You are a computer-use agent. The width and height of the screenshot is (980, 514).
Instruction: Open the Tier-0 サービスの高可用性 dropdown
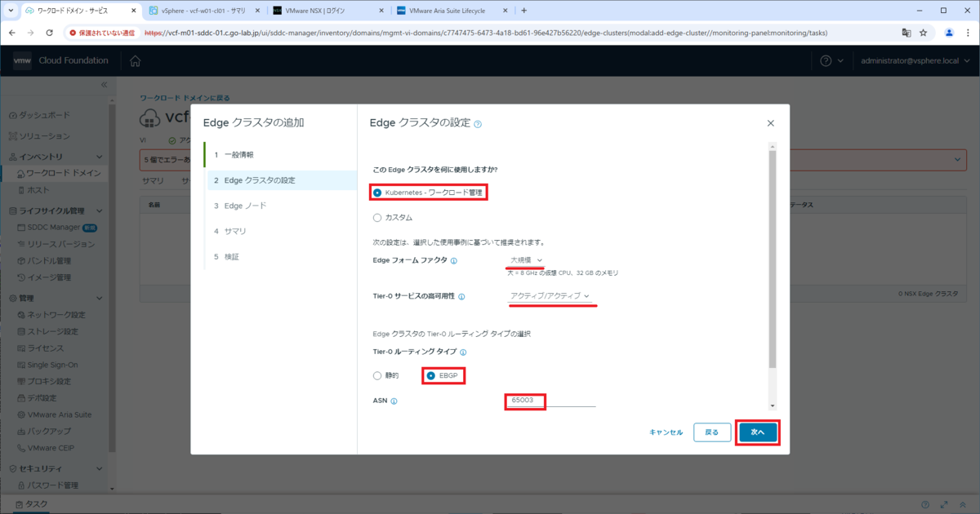pos(550,295)
